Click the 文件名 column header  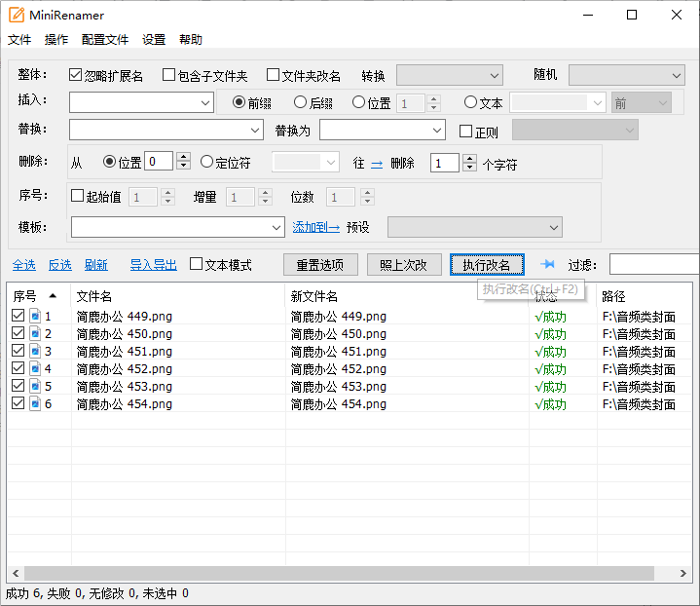(x=178, y=296)
